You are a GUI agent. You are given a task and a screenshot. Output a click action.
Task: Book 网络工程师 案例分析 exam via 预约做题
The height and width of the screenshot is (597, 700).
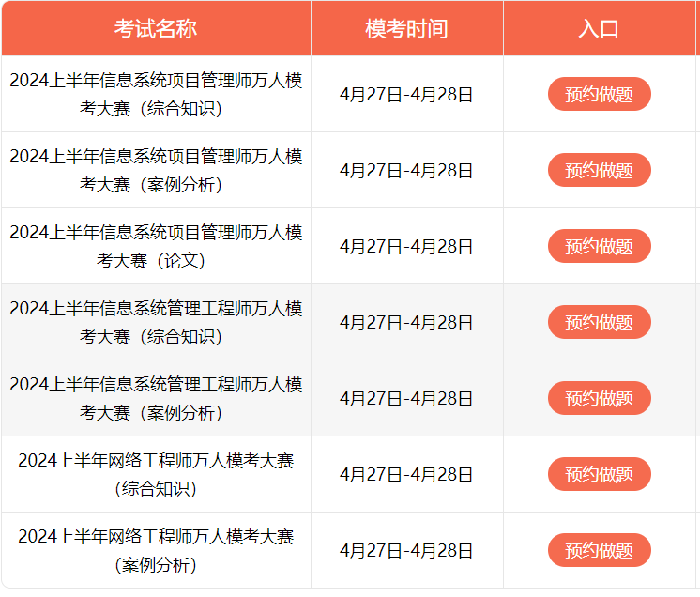click(x=599, y=550)
